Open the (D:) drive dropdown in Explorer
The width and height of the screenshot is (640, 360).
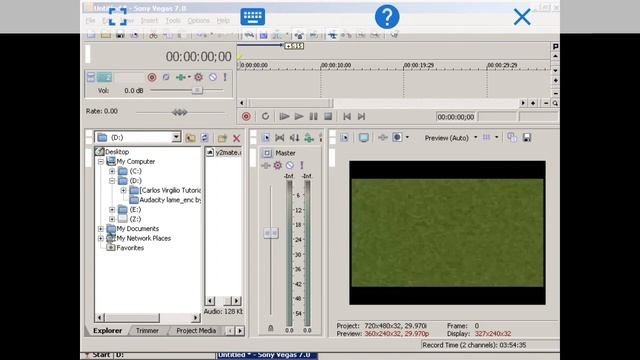point(176,137)
